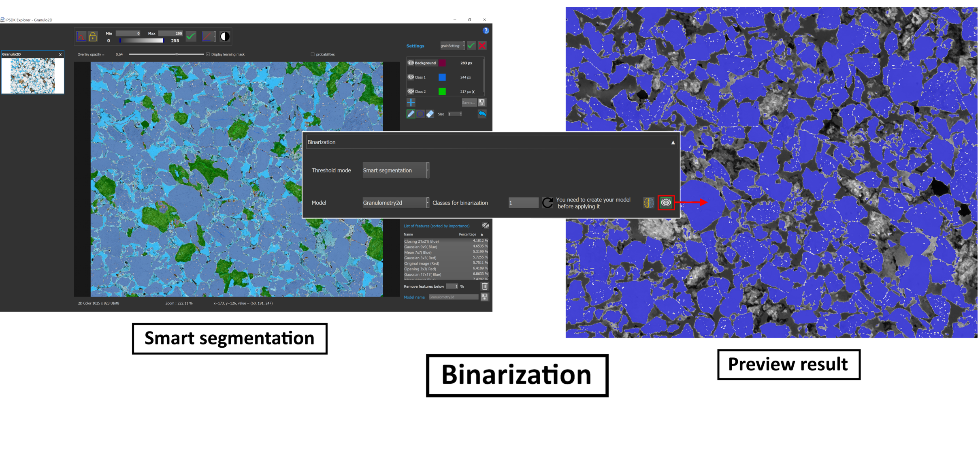
Task: Sort features by the Percentage column
Action: coord(467,234)
